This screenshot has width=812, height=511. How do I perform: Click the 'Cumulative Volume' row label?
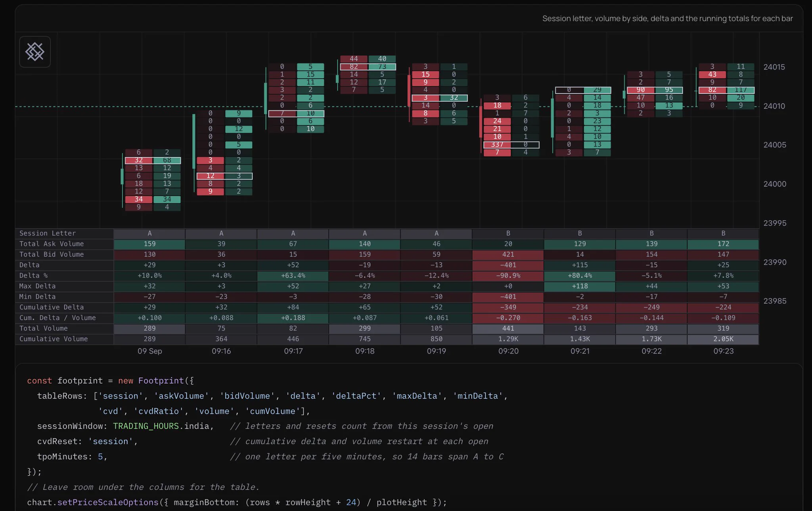tap(54, 339)
